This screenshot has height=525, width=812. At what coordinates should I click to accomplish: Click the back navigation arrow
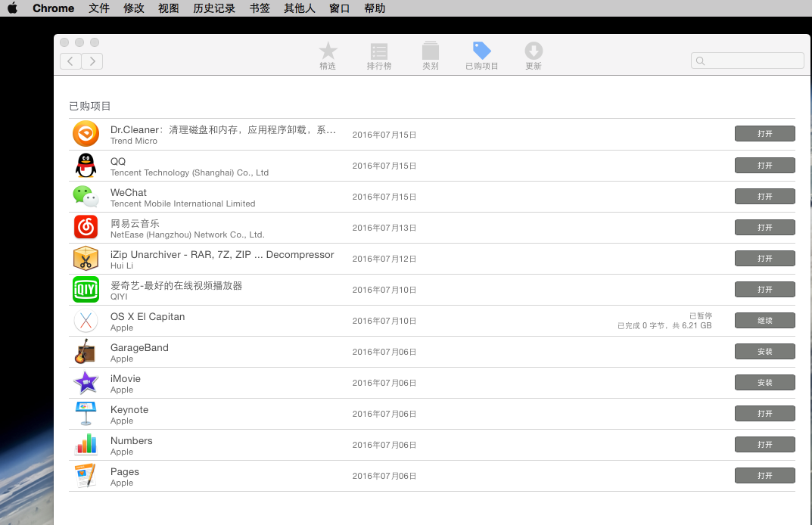(70, 61)
